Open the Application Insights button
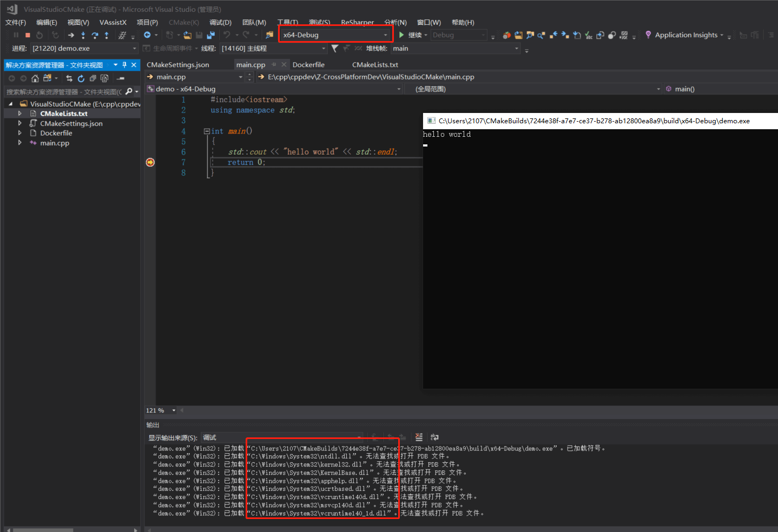 coord(685,35)
